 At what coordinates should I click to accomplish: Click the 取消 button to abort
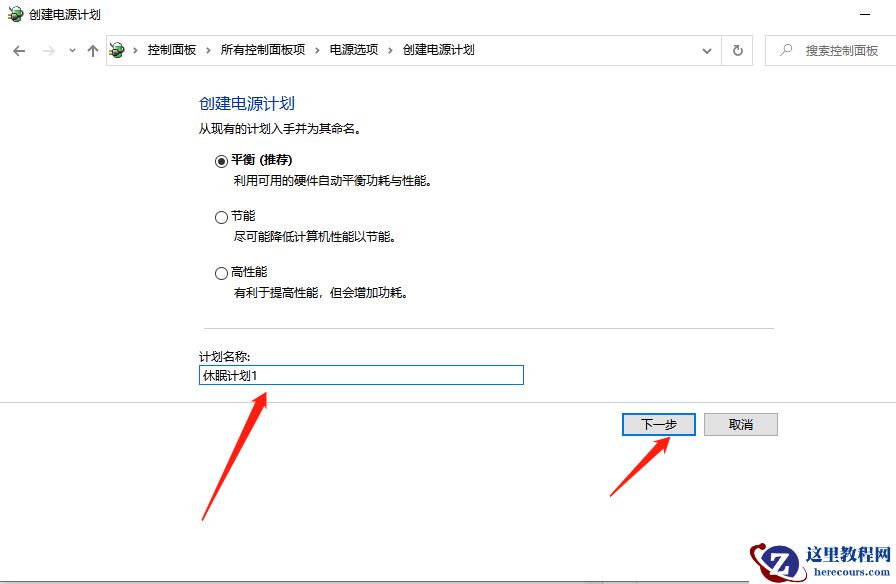coord(740,424)
